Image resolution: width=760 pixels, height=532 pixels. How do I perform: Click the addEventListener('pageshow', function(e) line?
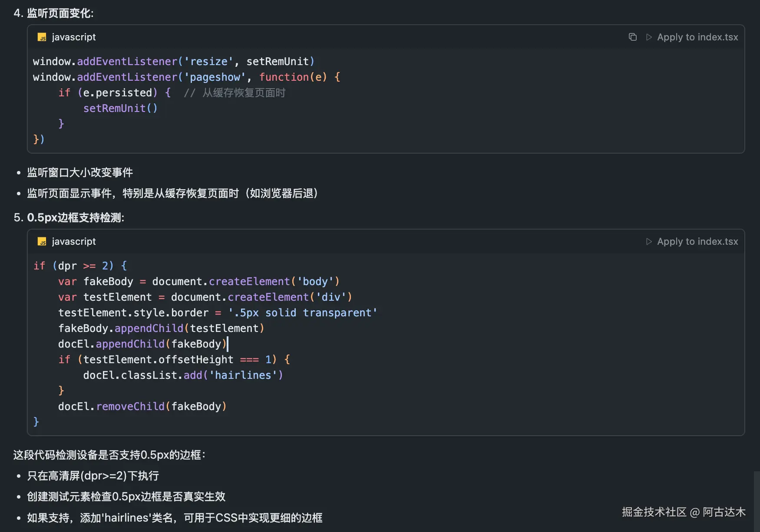point(187,77)
